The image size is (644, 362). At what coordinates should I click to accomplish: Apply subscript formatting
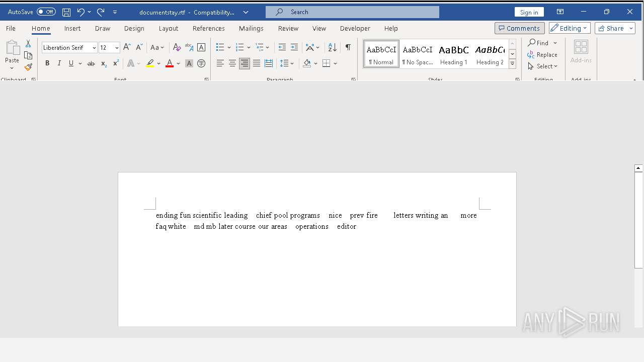104,63
